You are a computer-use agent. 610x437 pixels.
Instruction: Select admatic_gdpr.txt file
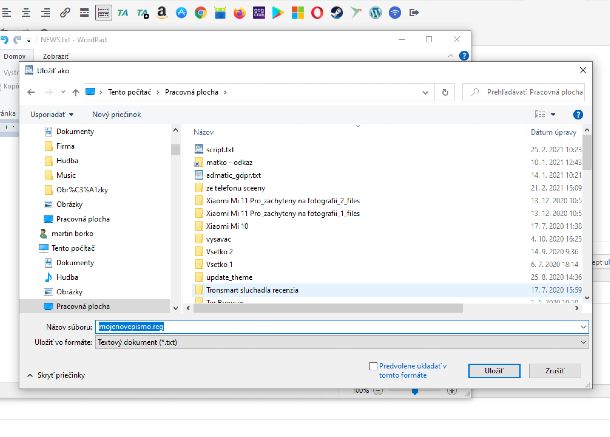(233, 176)
